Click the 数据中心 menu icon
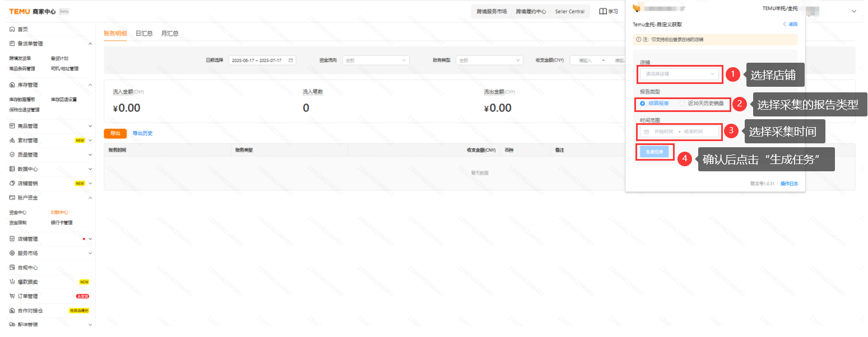Image resolution: width=868 pixels, height=337 pixels. tap(12, 169)
